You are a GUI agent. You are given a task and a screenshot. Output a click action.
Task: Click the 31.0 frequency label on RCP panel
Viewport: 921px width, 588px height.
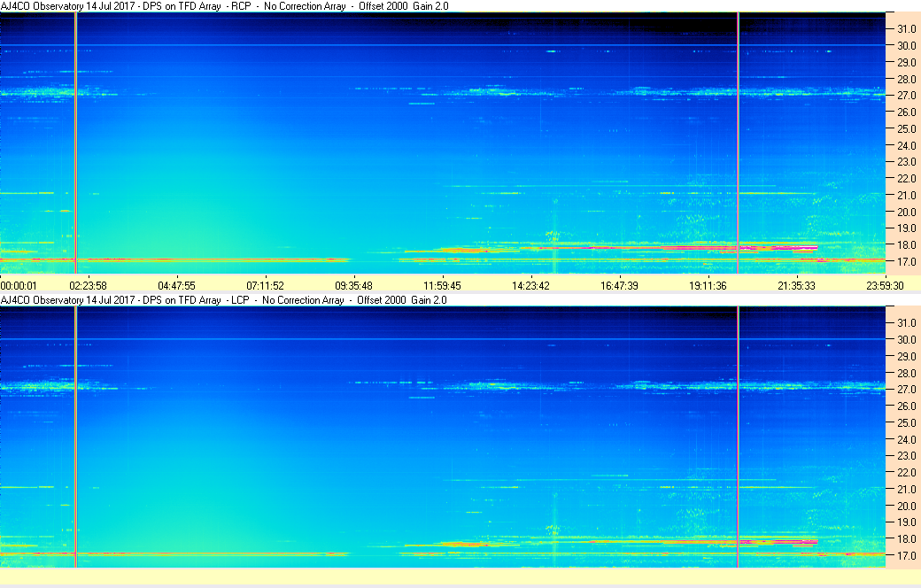coord(906,29)
